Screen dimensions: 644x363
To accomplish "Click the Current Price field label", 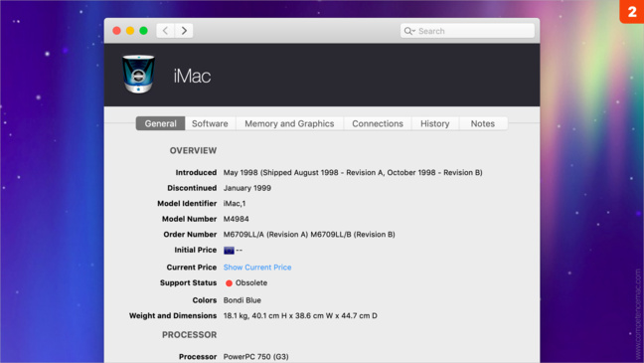I will click(192, 268).
